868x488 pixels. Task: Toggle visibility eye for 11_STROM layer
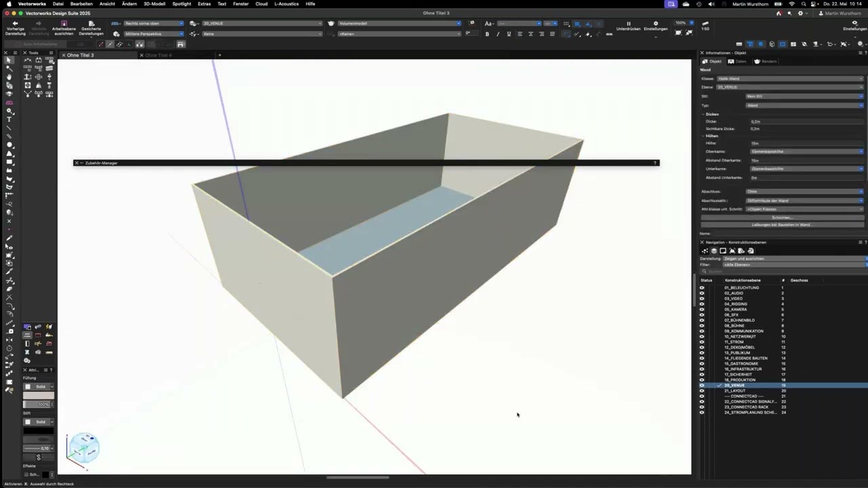[702, 342]
